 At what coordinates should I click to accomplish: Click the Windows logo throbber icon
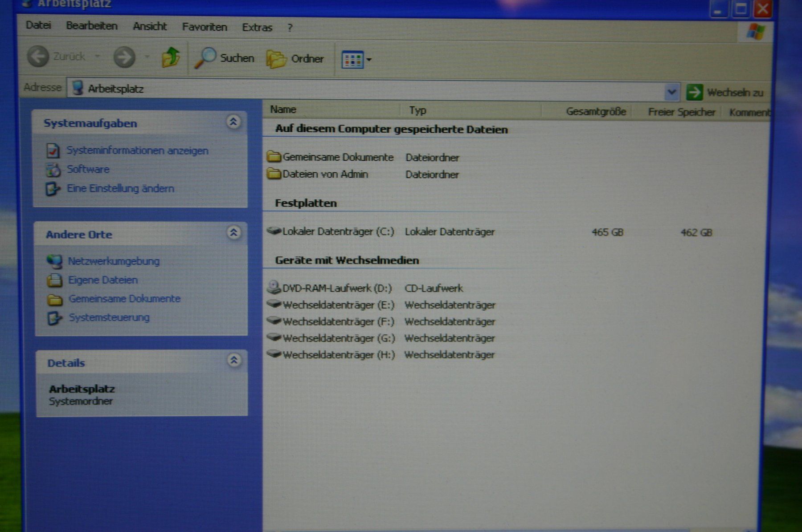pyautogui.click(x=756, y=32)
